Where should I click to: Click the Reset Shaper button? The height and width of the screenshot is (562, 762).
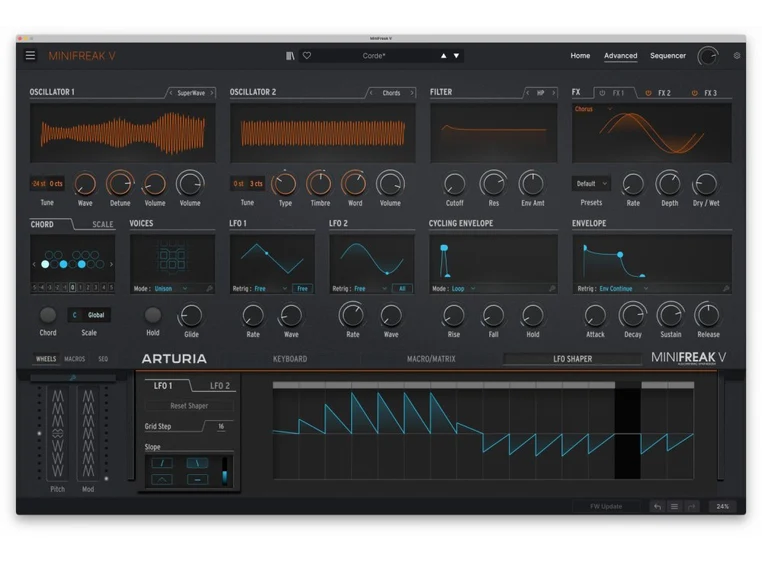(189, 406)
